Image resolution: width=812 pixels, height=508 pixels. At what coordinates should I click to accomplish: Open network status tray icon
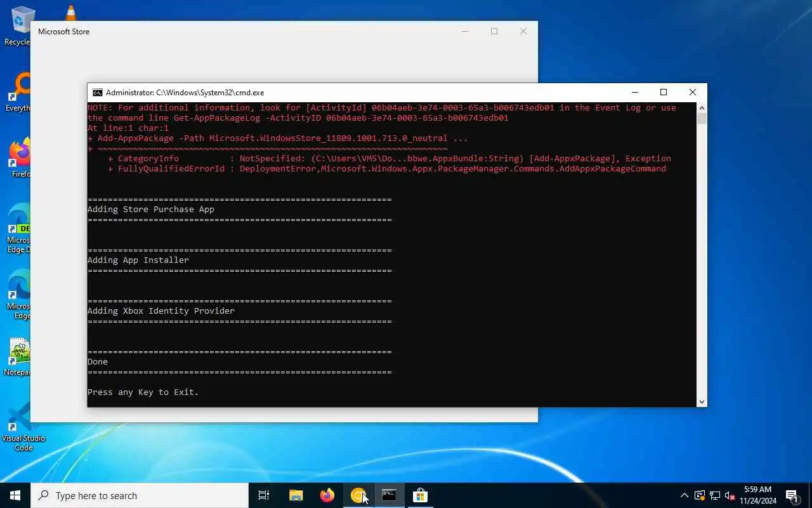coord(715,495)
